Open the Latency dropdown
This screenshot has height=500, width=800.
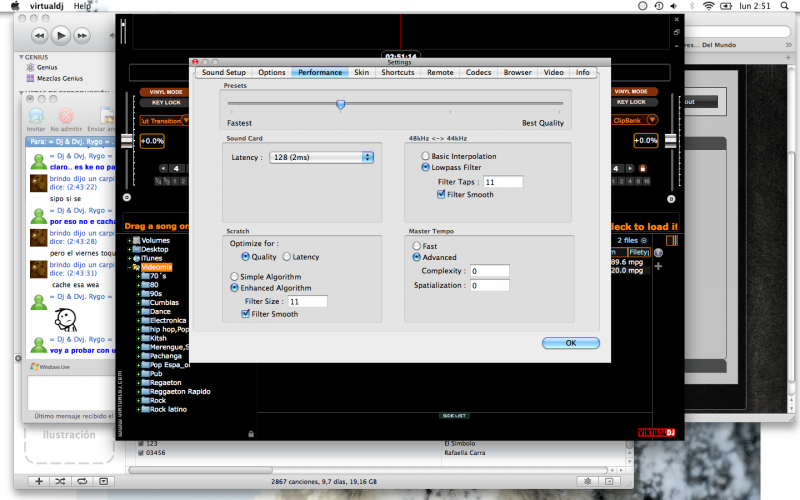tap(321, 157)
